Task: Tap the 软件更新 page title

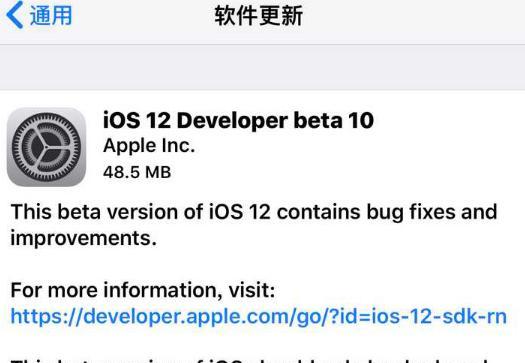Action: pos(259,15)
